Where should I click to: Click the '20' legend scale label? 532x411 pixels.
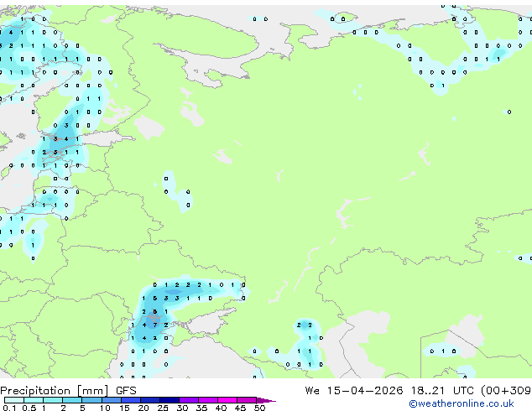143,408
